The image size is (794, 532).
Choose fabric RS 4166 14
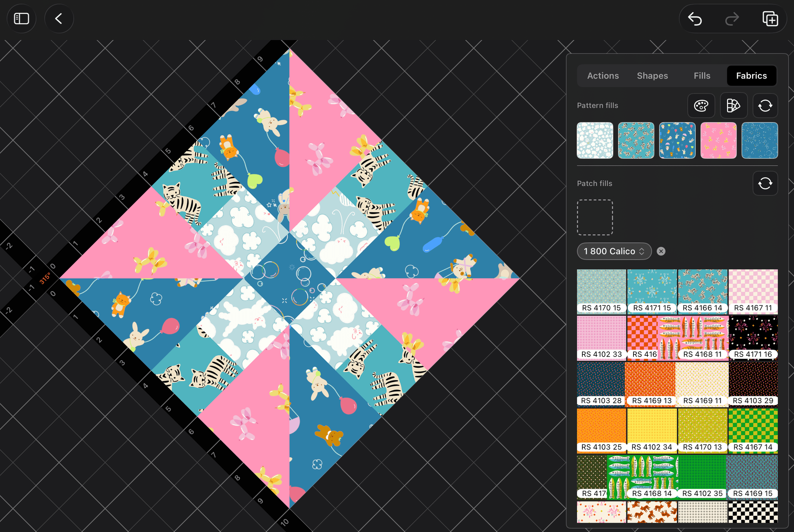click(702, 292)
